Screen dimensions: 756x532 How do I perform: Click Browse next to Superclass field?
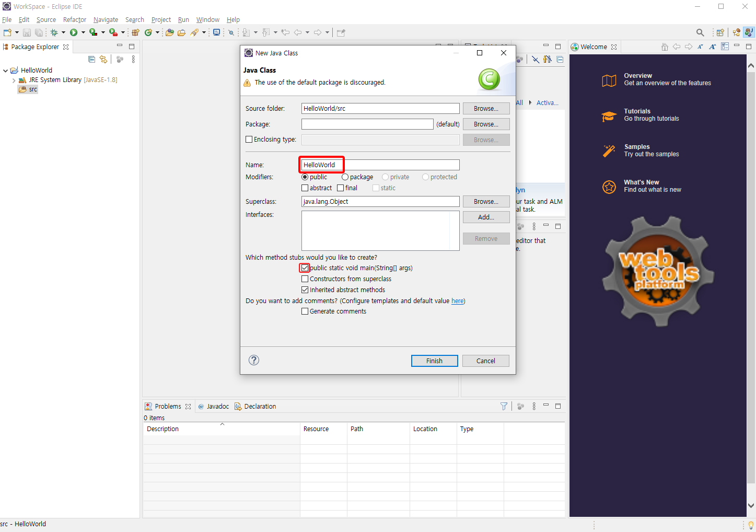coord(486,202)
